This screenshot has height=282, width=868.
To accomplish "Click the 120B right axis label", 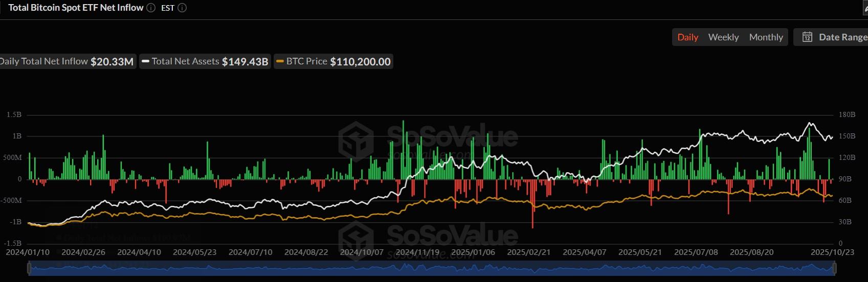I will 847,157.
